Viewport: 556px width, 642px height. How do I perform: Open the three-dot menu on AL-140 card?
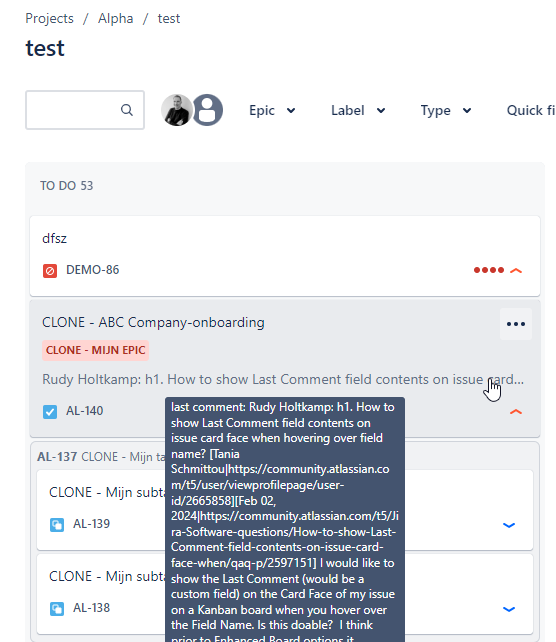click(516, 324)
